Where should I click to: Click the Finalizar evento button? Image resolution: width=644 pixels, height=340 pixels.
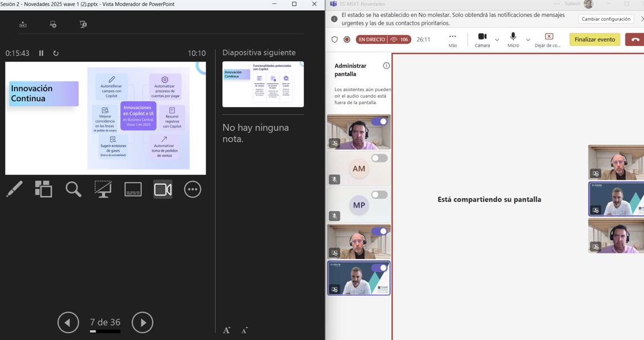click(x=595, y=39)
